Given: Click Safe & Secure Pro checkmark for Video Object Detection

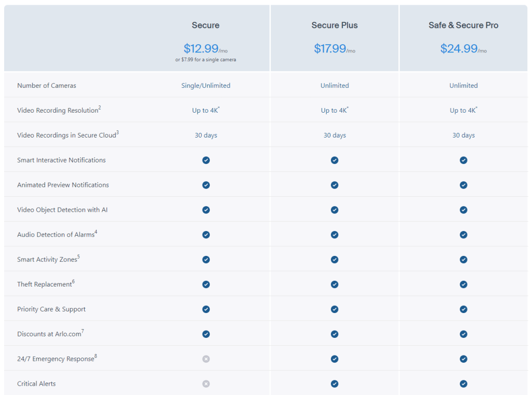Looking at the screenshot, I should (x=463, y=210).
